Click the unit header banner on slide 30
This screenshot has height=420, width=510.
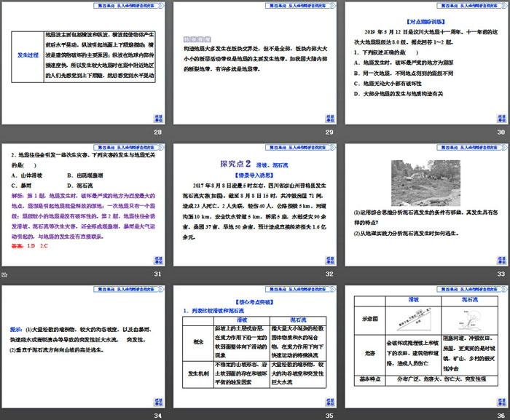(472, 6)
